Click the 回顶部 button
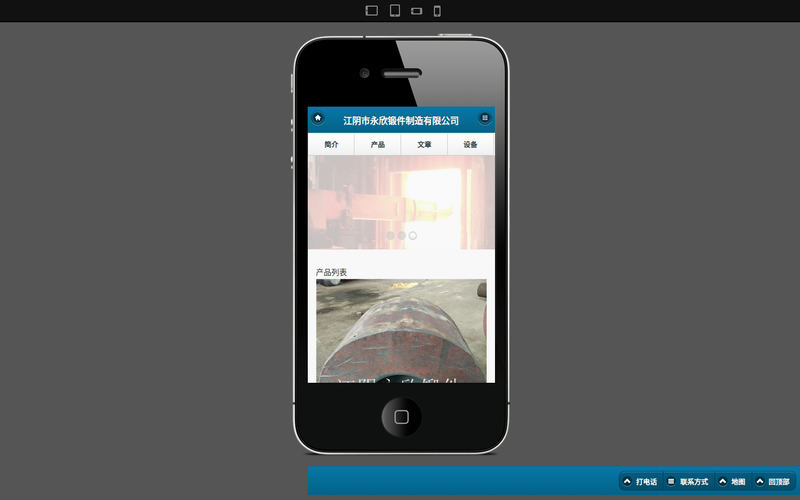The height and width of the screenshot is (500, 800). point(773,481)
